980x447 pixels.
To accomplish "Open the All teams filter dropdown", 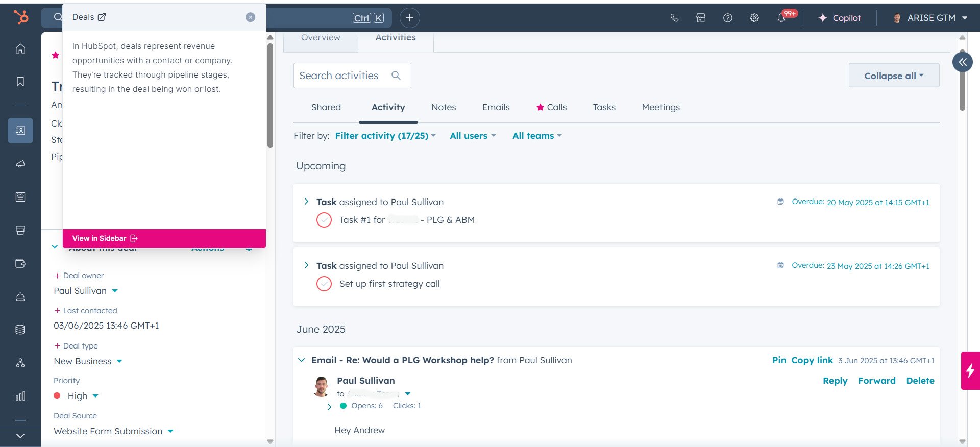I will (x=537, y=136).
